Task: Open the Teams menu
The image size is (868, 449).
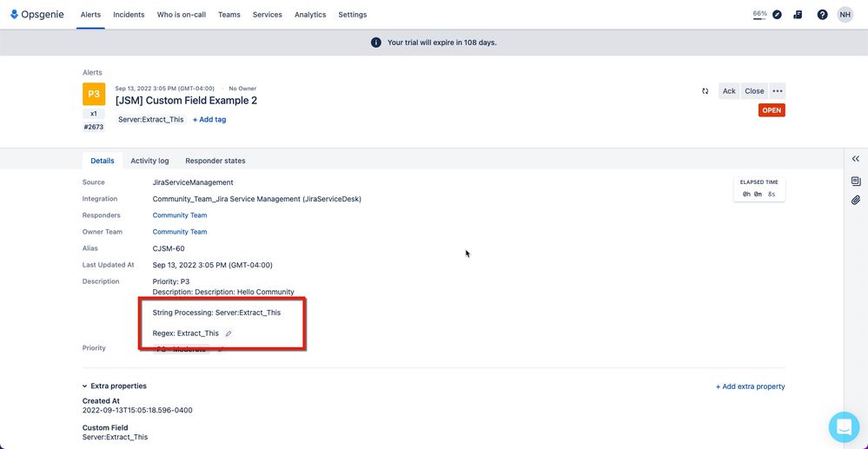Action: [229, 15]
